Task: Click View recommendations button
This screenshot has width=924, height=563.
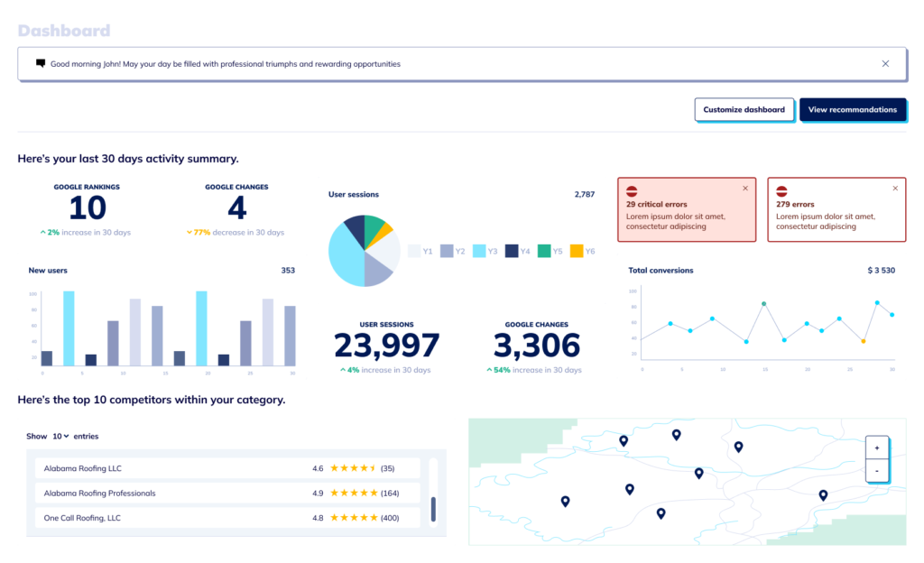Action: pyautogui.click(x=853, y=110)
